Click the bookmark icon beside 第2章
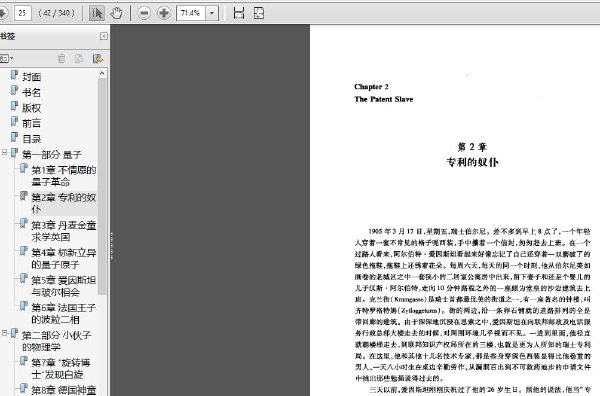600x396 pixels. 24,196
